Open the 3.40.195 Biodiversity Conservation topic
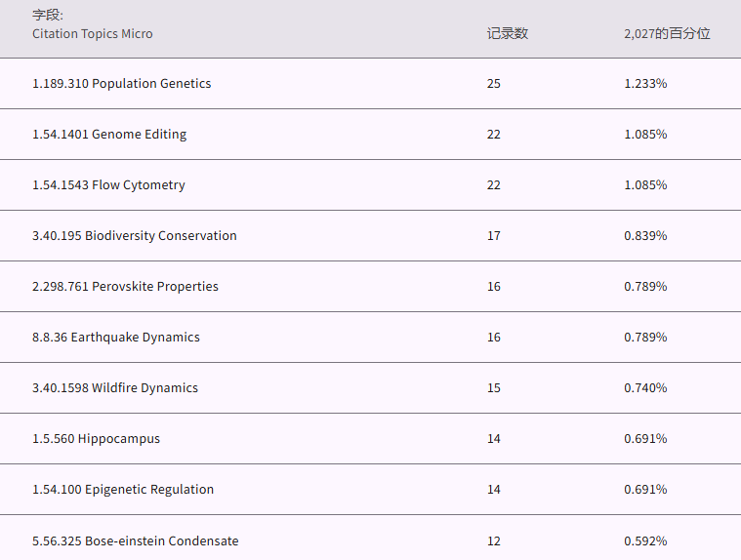This screenshot has width=741, height=560. point(134,236)
